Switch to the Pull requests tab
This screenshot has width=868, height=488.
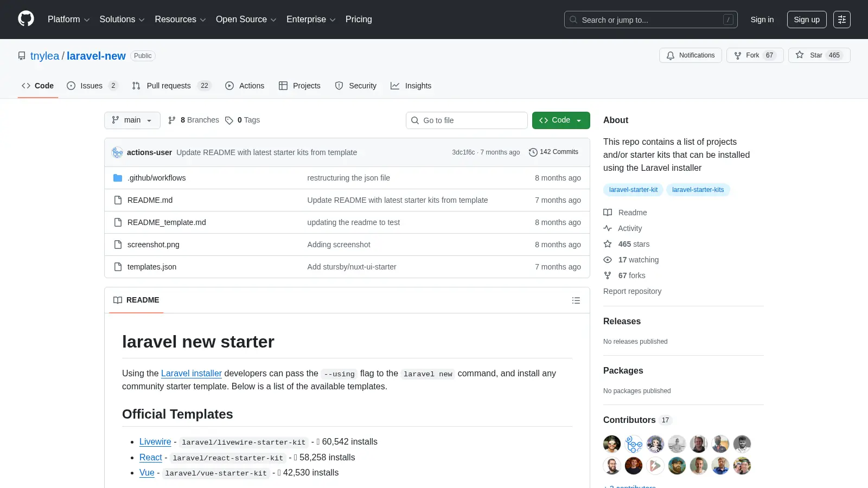click(x=171, y=86)
